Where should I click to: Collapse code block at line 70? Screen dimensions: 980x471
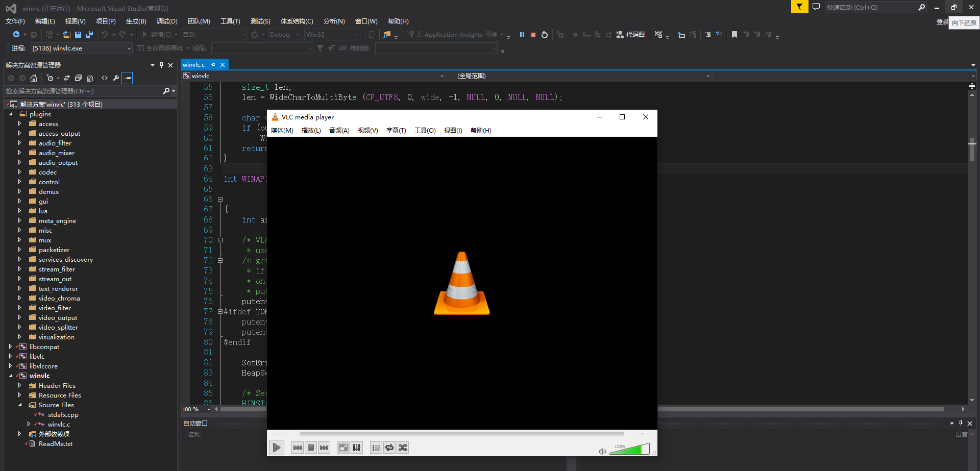pyautogui.click(x=220, y=240)
